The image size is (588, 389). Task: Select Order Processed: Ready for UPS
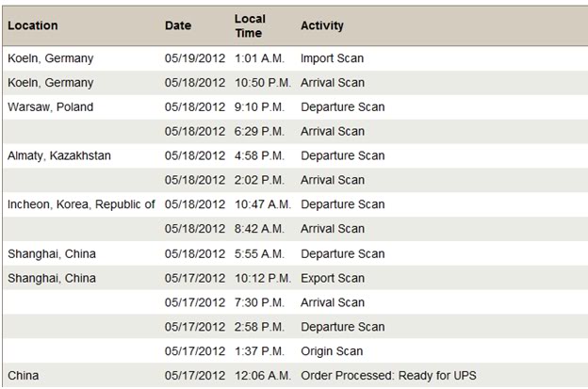(x=388, y=376)
